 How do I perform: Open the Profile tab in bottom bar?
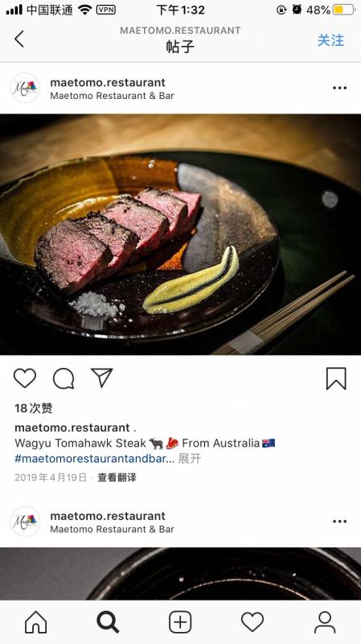point(325,621)
